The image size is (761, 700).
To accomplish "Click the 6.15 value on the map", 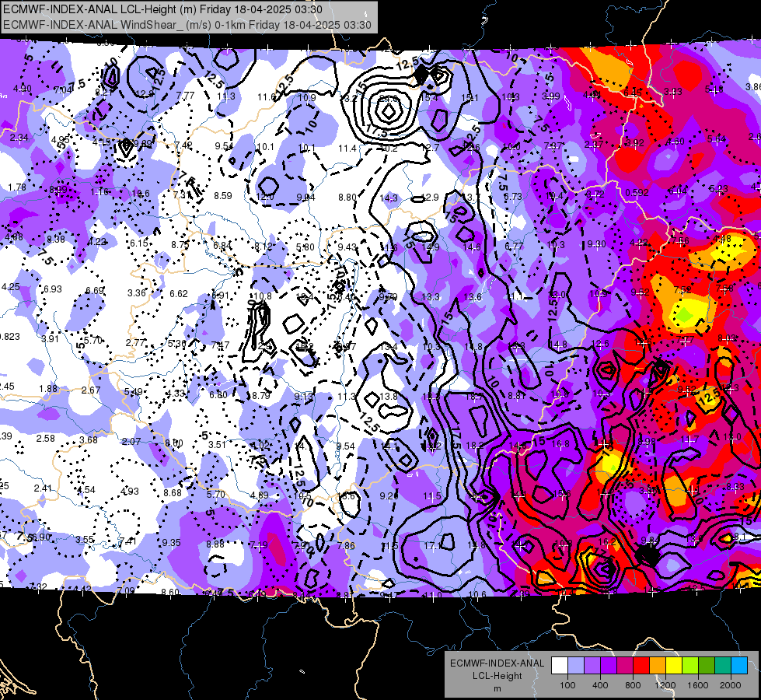I will [139, 243].
